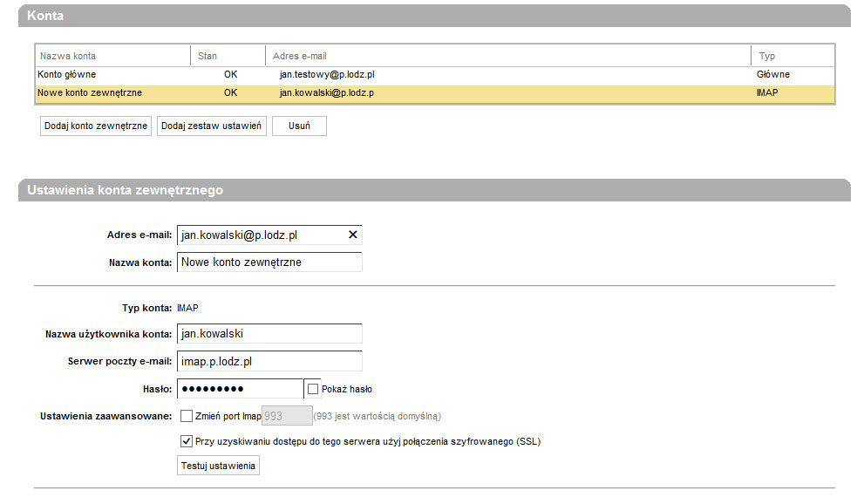Click into the Nazwa konta field

[x=269, y=262]
